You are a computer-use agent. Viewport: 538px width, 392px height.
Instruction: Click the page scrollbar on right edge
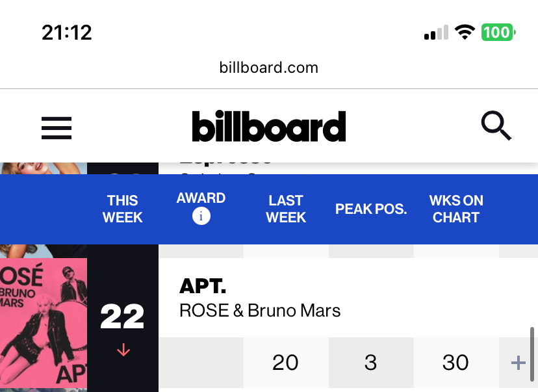pyautogui.click(x=532, y=354)
